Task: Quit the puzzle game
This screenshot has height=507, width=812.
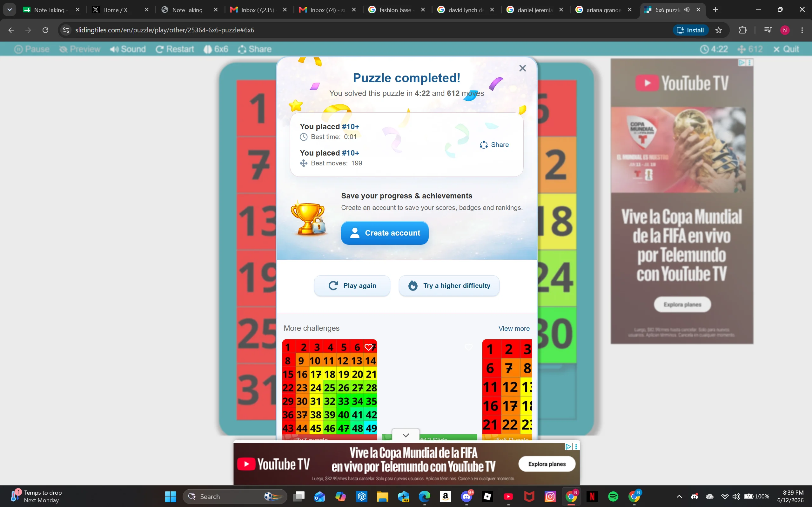Action: point(786,49)
